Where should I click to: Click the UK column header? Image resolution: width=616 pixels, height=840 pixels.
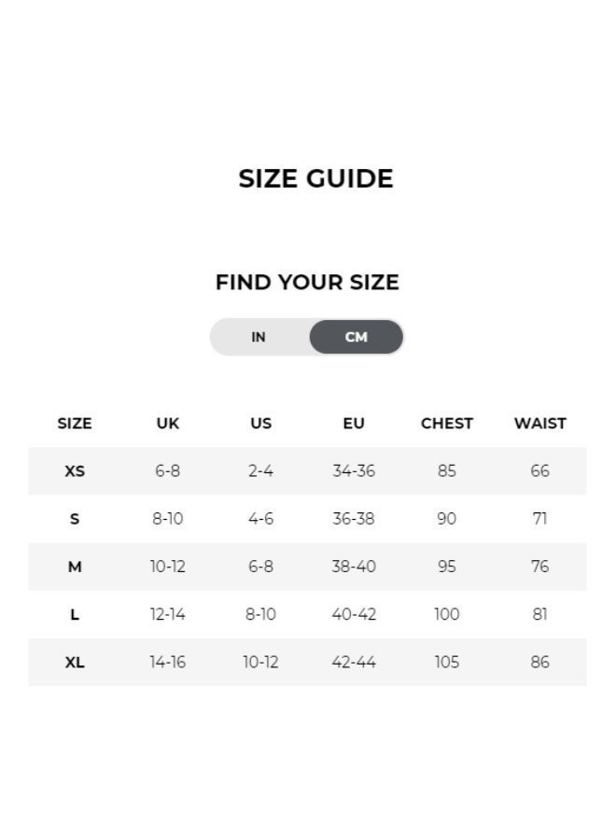point(168,423)
